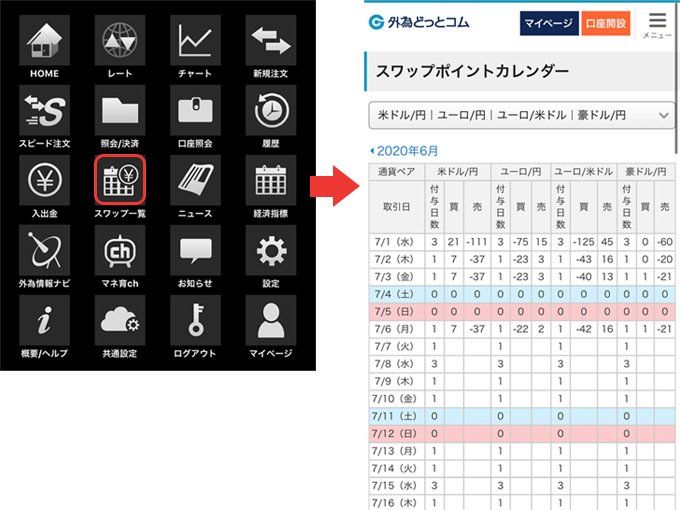This screenshot has height=510, width=680.
Task: Tap the ログアウト key icon
Action: pos(194,320)
